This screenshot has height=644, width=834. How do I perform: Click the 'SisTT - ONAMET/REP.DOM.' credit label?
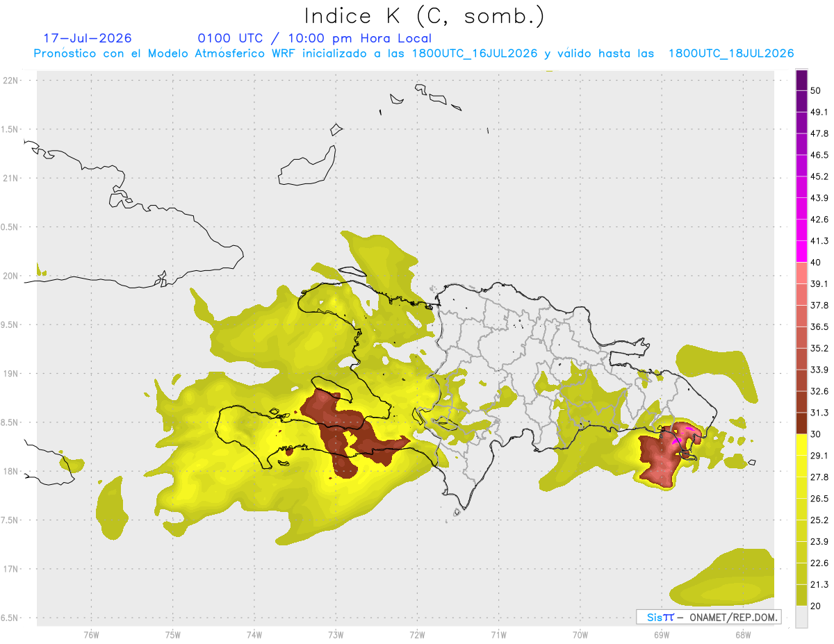708,617
